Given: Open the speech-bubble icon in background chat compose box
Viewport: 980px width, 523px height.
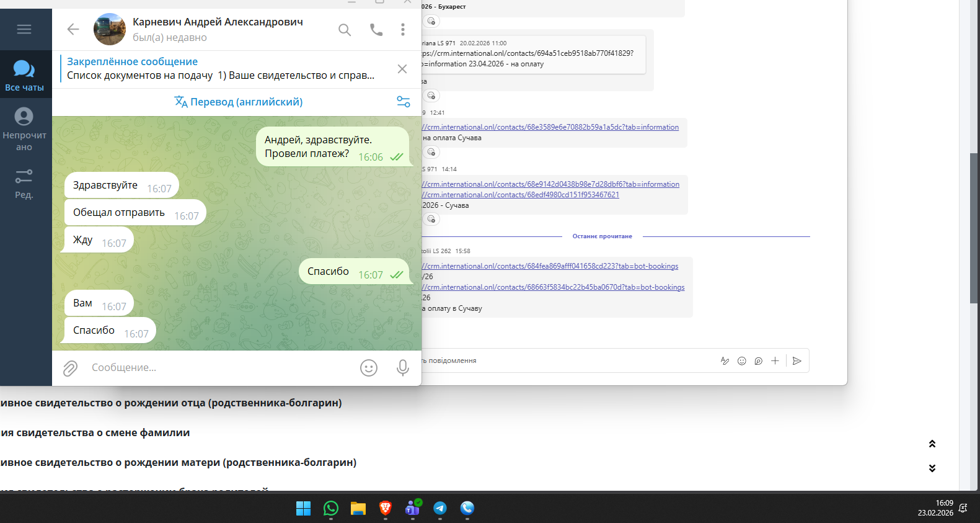Looking at the screenshot, I should (x=758, y=360).
